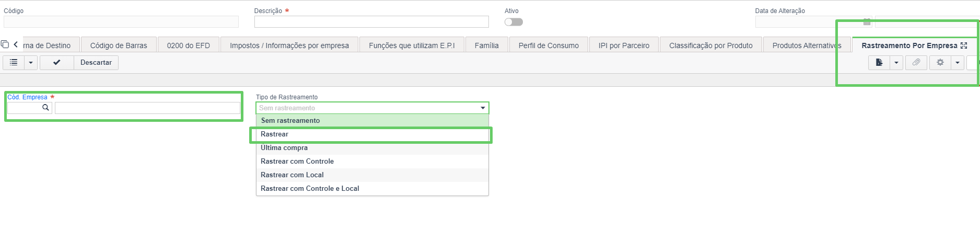Click the Descartar button
Screen dimensions: 980x229
pyautogui.click(x=96, y=62)
